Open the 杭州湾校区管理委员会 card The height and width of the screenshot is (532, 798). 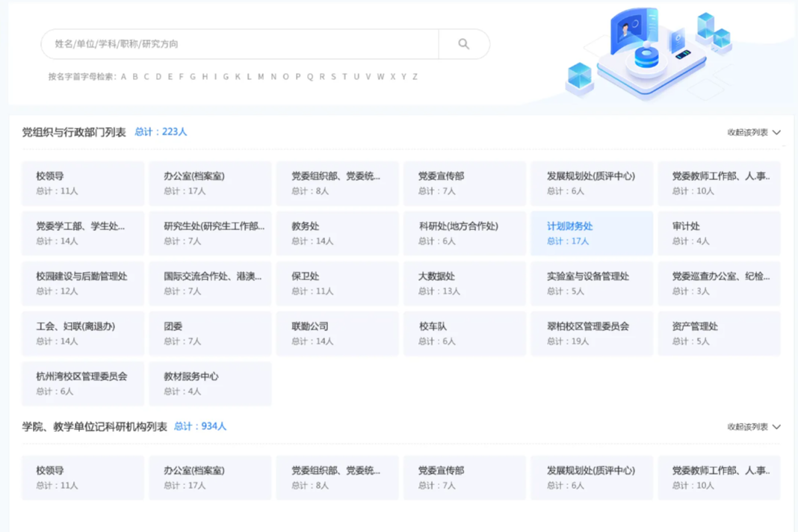click(x=83, y=383)
